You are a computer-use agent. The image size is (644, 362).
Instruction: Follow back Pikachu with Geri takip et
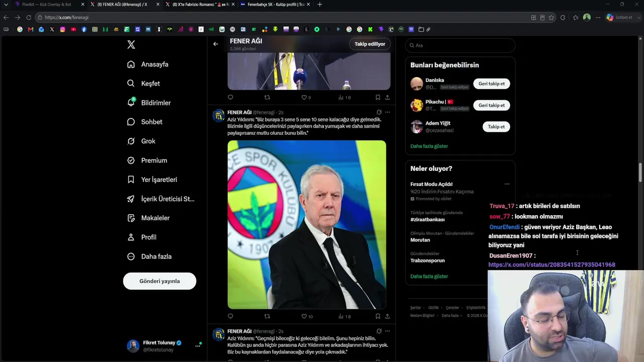click(492, 106)
